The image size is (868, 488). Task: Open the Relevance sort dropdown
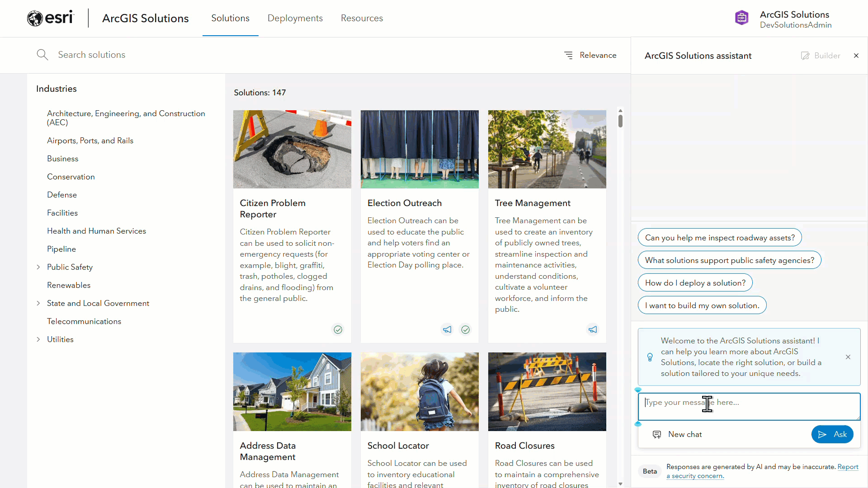tap(590, 55)
